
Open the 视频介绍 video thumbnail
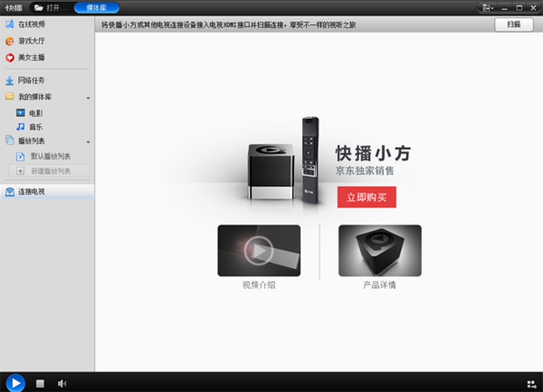pos(259,250)
